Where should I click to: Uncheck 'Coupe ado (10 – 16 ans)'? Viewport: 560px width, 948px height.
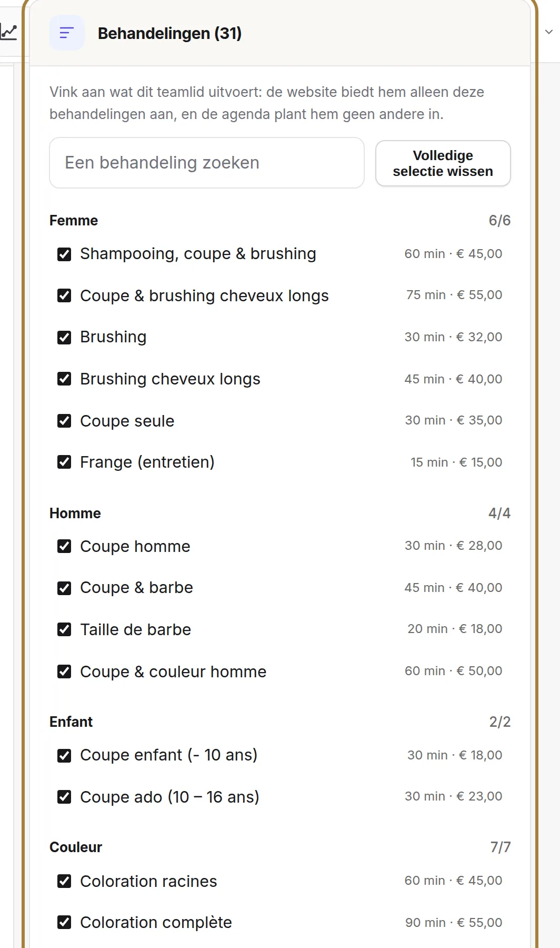coord(64,797)
